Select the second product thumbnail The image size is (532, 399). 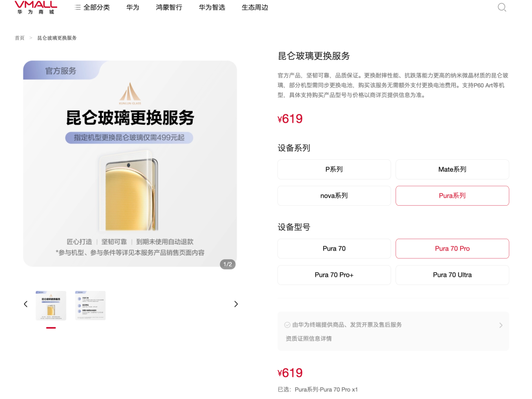[x=90, y=305]
